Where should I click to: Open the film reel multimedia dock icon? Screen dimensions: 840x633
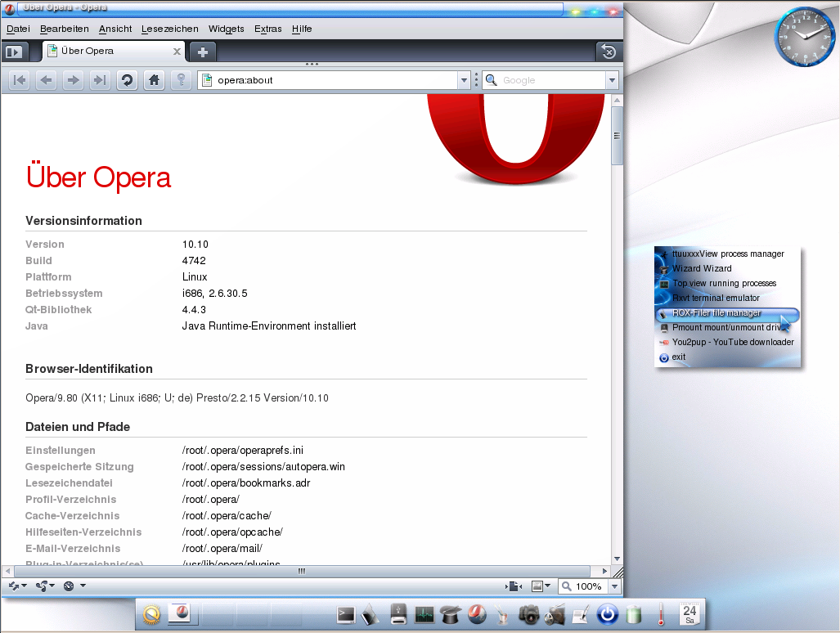pos(555,615)
